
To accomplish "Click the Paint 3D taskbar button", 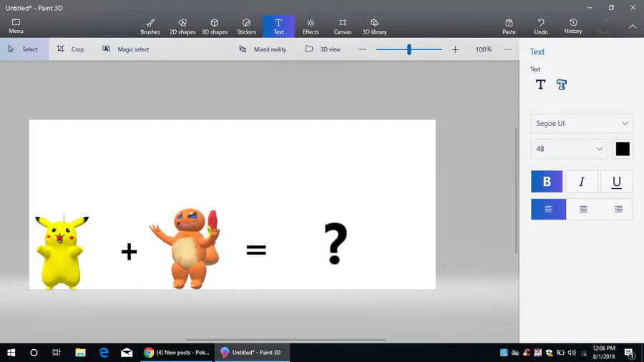I will click(252, 353).
